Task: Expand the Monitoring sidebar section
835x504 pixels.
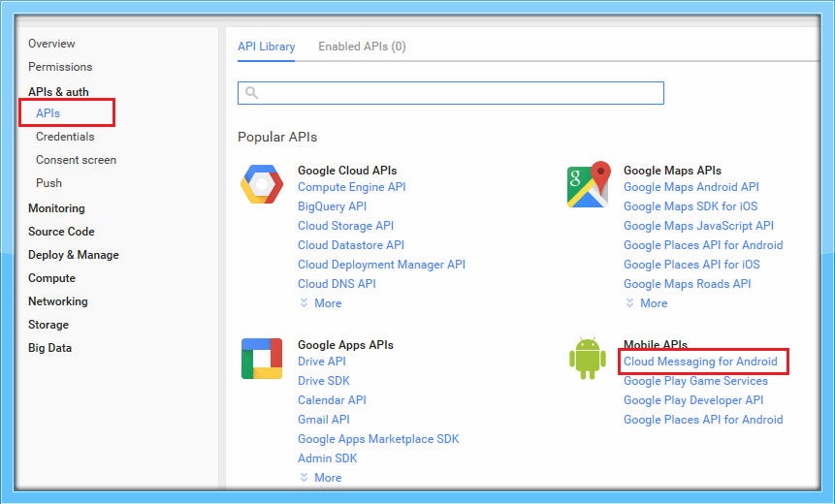Action: click(56, 208)
